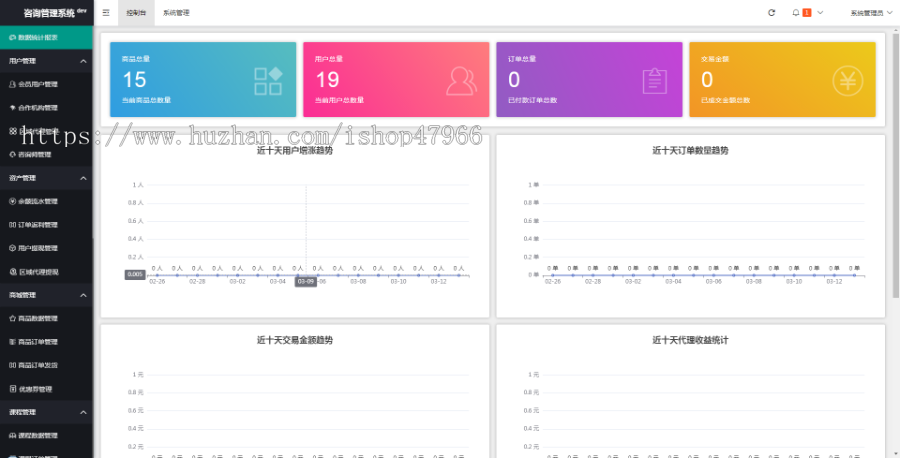The height and width of the screenshot is (458, 900).
Task: Click the clipboard icon on 订单总量 card
Action: click(655, 81)
